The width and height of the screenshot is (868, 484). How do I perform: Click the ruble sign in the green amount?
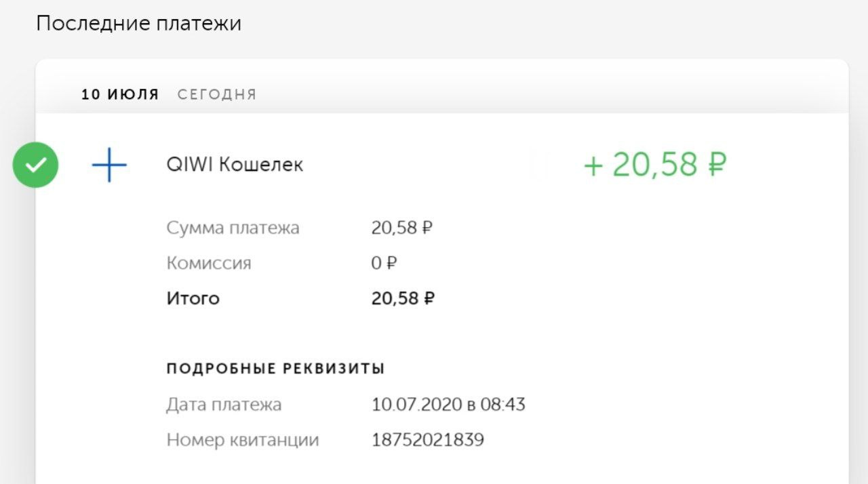pyautogui.click(x=716, y=165)
